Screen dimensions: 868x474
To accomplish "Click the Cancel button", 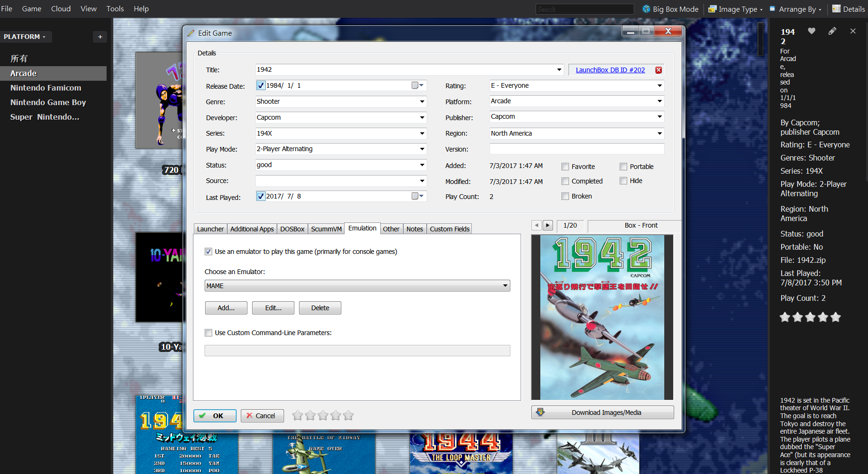I will 262,416.
